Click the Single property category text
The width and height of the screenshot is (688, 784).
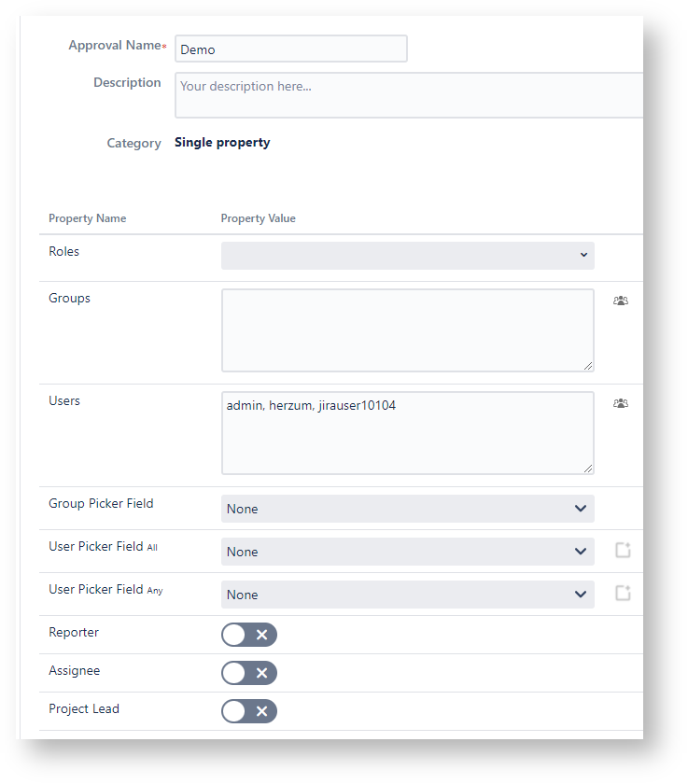pyautogui.click(x=222, y=143)
